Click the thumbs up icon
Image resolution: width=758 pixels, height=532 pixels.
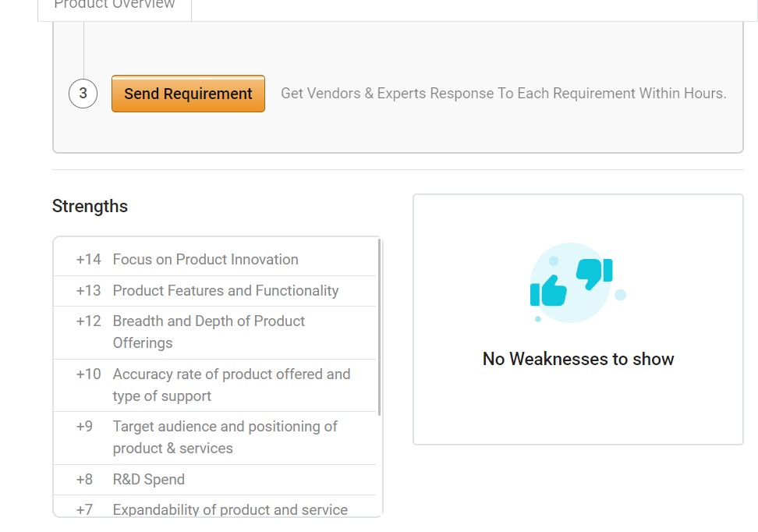[x=548, y=291]
